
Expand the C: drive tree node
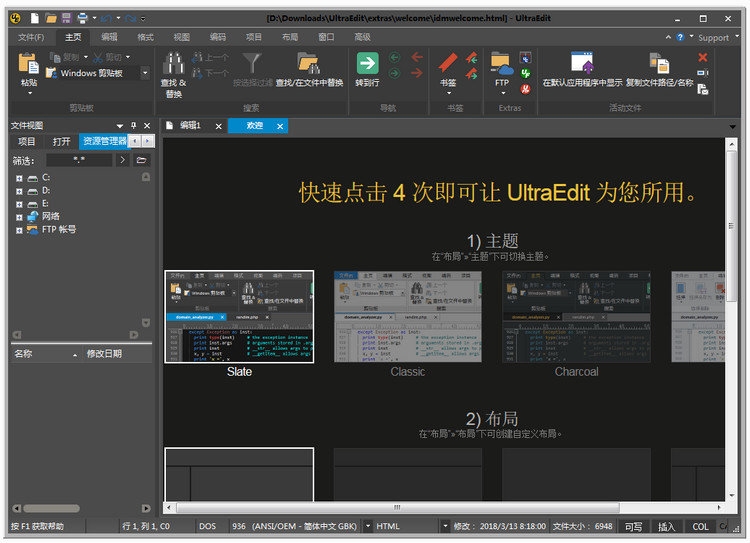pos(19,177)
